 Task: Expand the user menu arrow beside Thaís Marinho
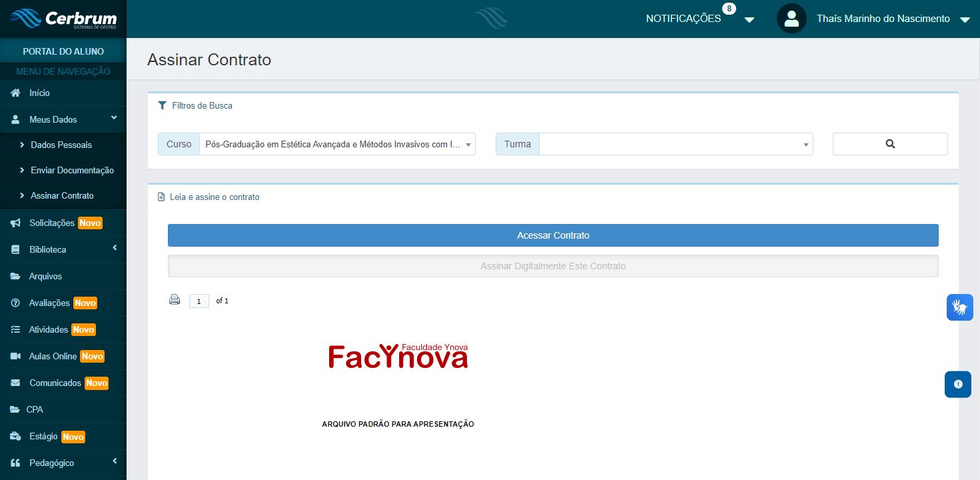click(965, 20)
